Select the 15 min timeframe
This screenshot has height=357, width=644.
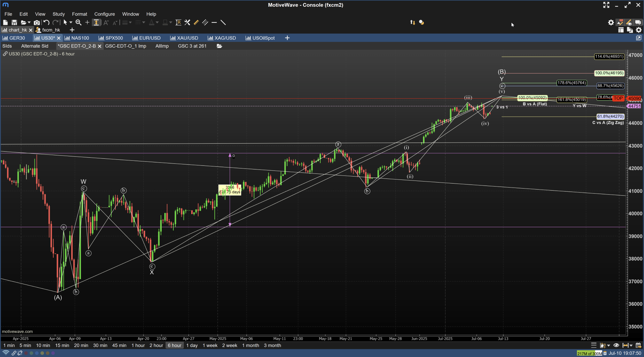(x=62, y=345)
